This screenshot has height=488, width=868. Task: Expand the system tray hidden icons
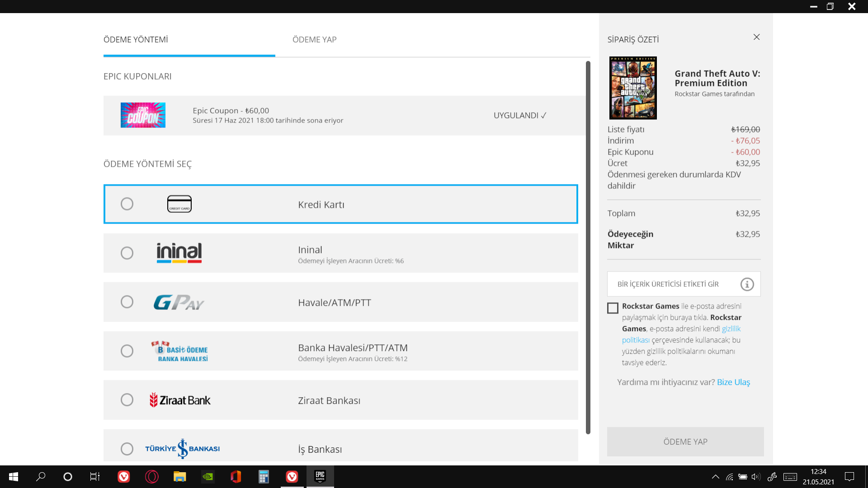click(715, 477)
